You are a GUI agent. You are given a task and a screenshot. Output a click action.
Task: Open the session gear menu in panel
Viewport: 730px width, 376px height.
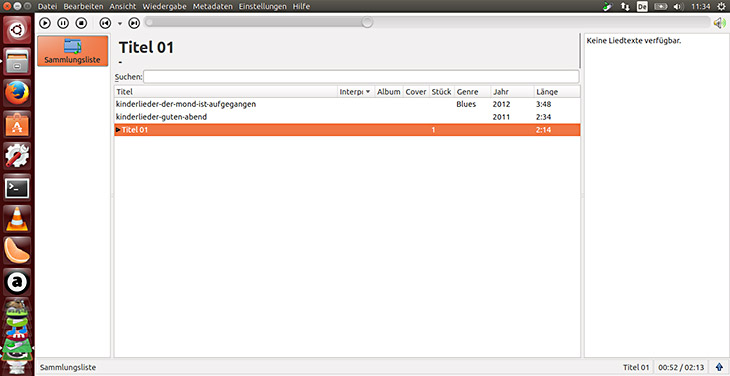click(721, 7)
